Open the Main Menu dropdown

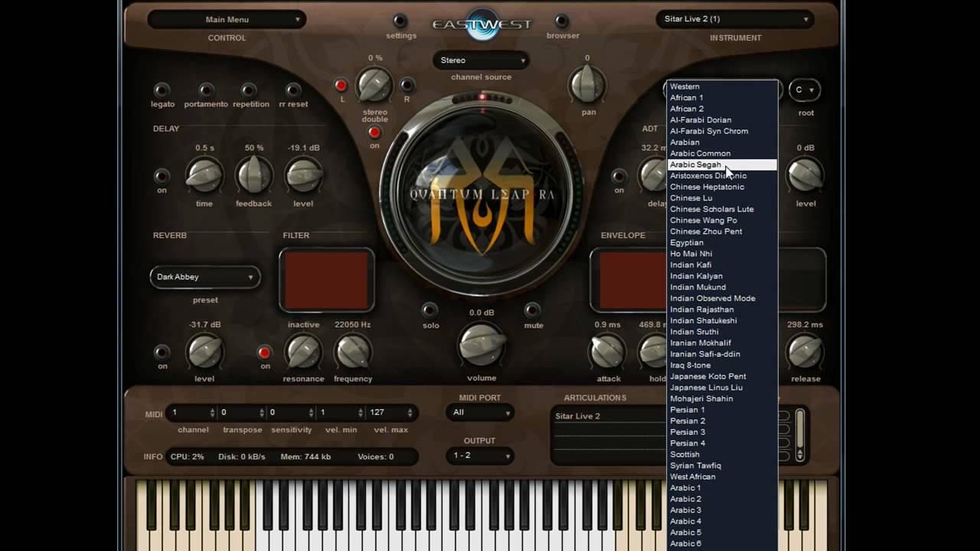pyautogui.click(x=227, y=20)
